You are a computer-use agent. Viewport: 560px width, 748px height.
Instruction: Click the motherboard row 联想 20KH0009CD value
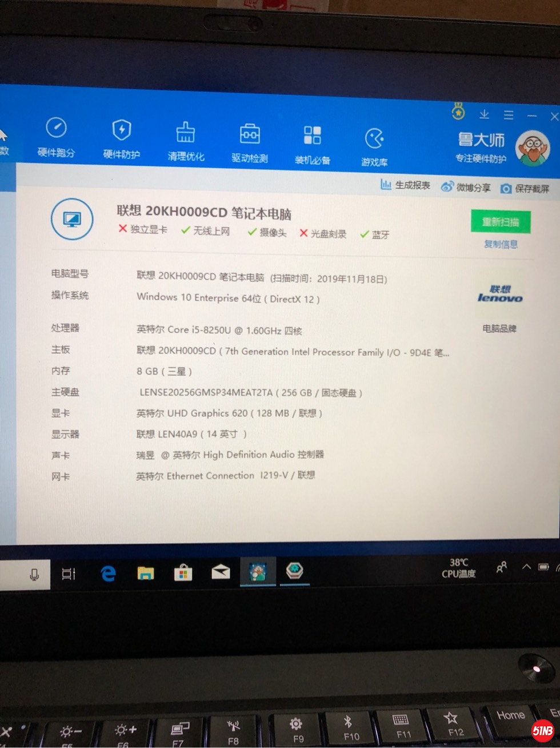click(x=293, y=351)
